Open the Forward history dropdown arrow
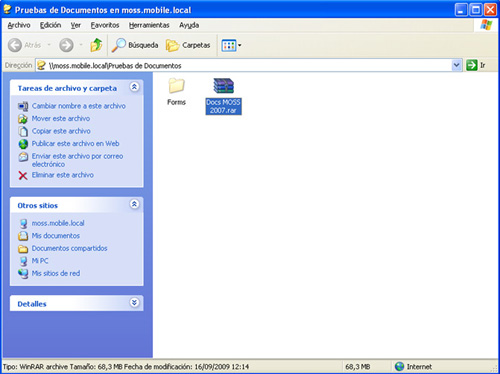 tap(81, 45)
